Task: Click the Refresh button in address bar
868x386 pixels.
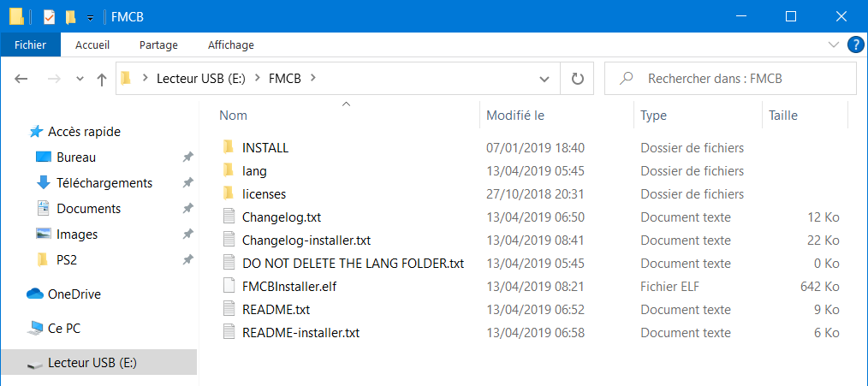Action: [577, 79]
